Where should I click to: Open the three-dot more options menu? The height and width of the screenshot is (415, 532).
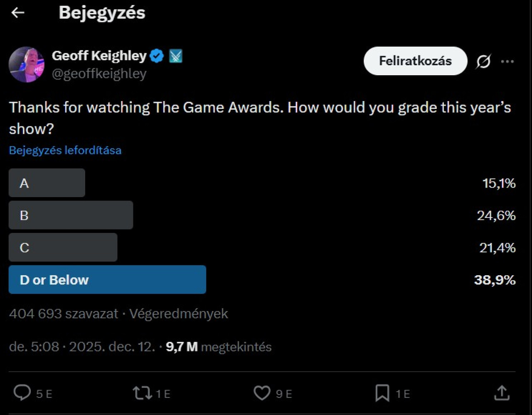507,62
